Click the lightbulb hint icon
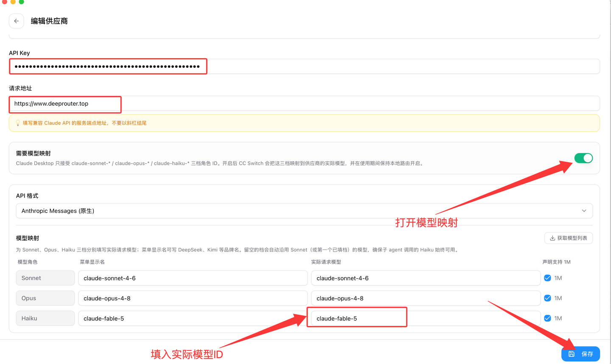This screenshot has width=611, height=364. tap(18, 123)
